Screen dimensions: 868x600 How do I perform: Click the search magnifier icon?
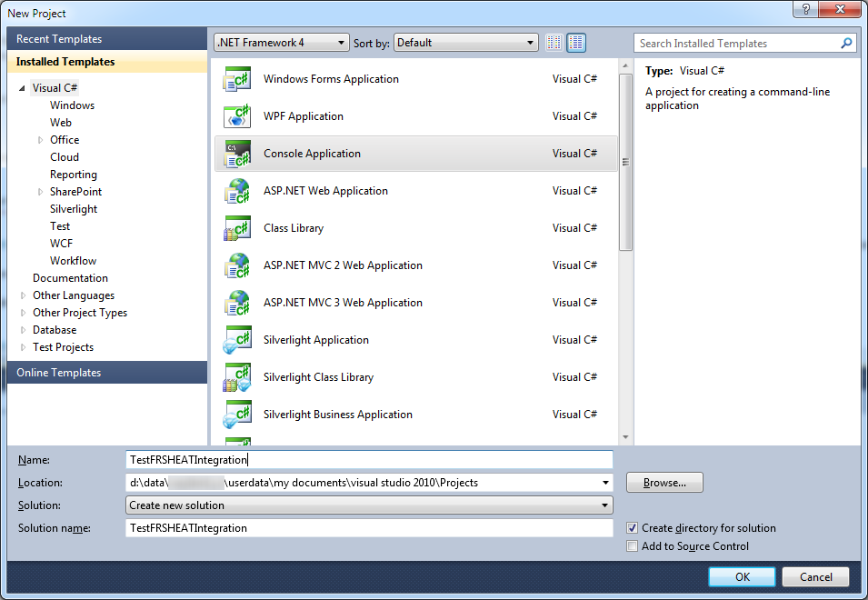click(846, 43)
